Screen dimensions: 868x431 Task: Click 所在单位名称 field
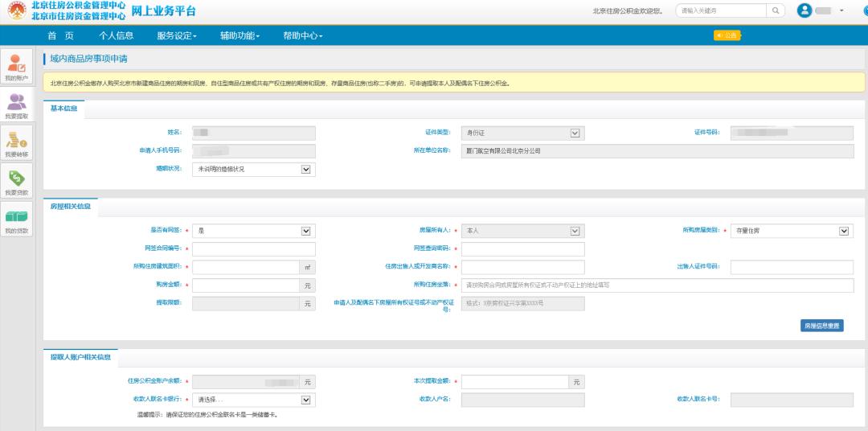point(657,151)
